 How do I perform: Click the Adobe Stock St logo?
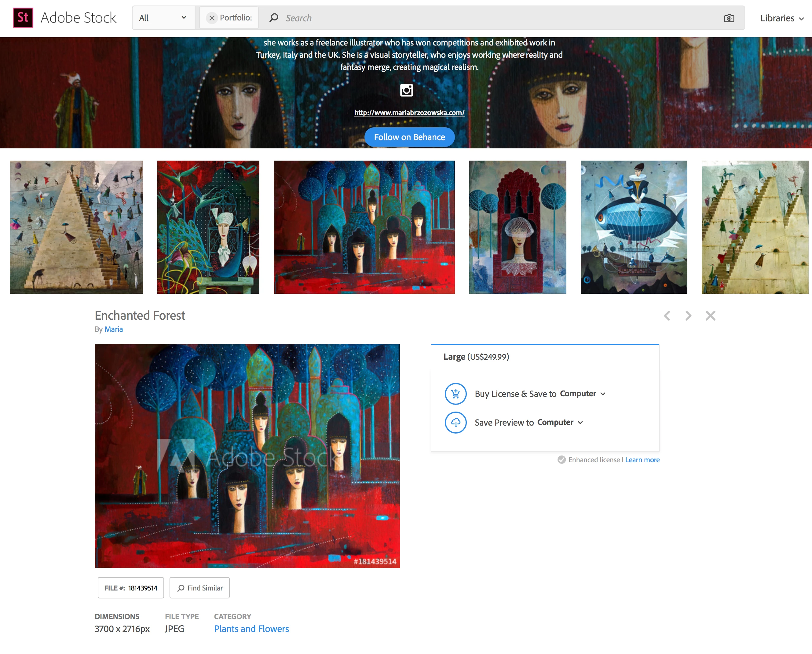point(23,18)
